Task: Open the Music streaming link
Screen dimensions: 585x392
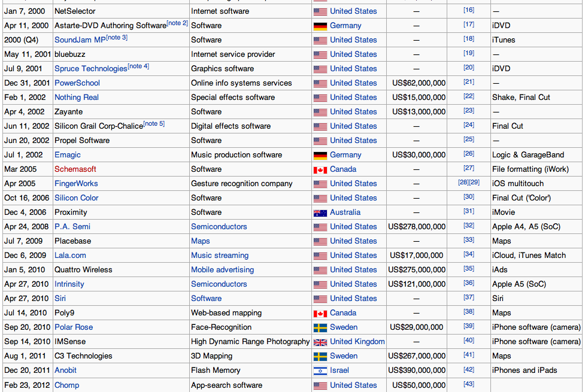Action: click(x=220, y=255)
